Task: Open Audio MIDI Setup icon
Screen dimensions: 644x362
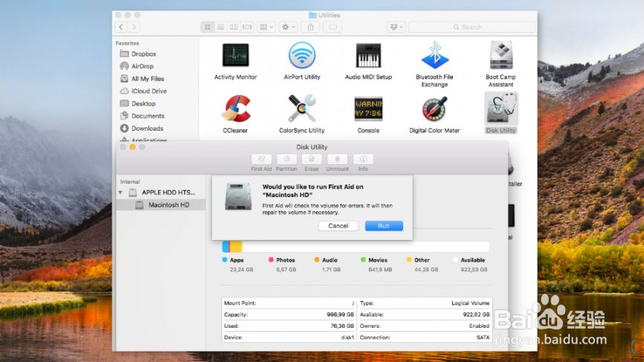Action: point(368,55)
